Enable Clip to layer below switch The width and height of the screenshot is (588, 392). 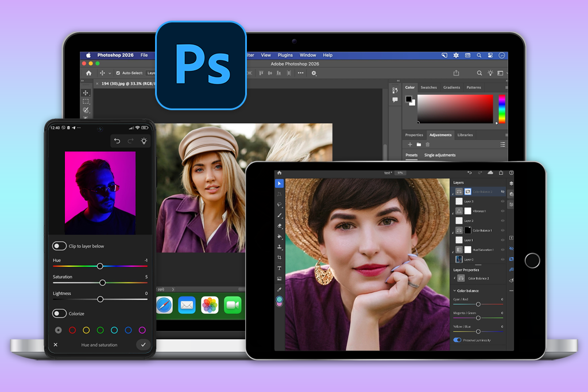point(59,246)
